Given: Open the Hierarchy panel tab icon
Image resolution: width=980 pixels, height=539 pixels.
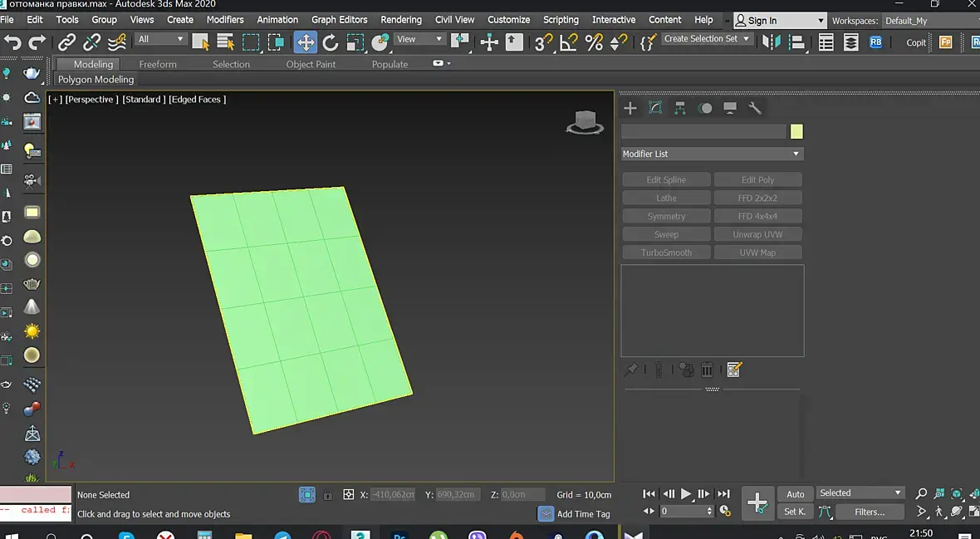Looking at the screenshot, I should (680, 108).
